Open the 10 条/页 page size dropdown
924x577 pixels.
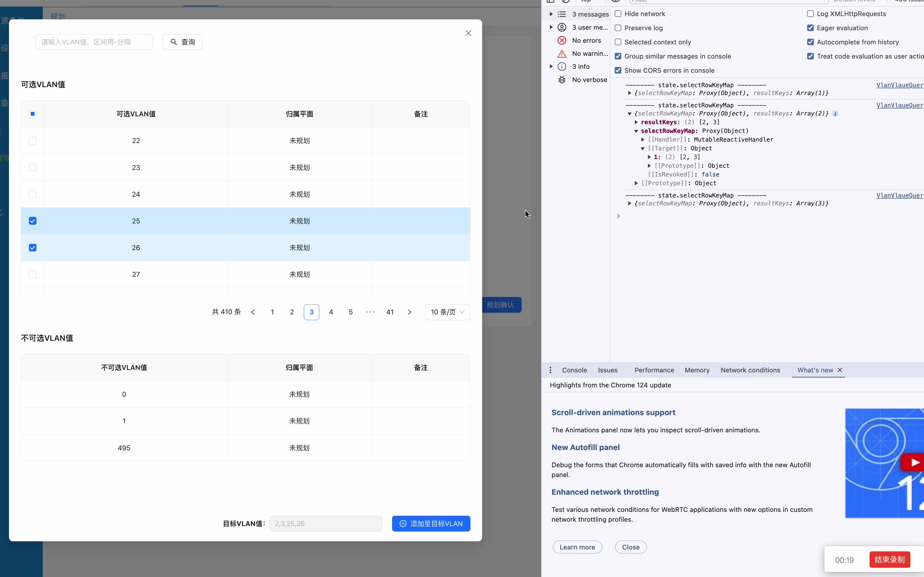click(x=447, y=312)
